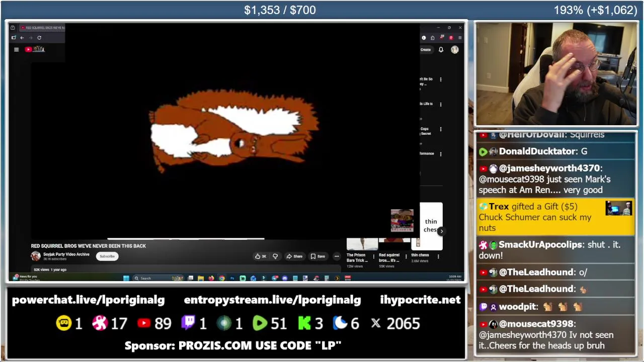Open the video's more actions ellipsis

[337, 256]
